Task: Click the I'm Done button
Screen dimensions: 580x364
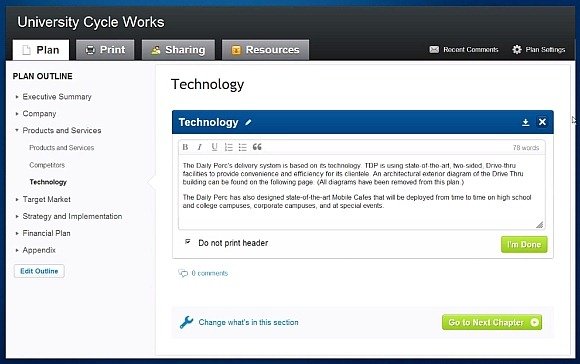Action: pyautogui.click(x=524, y=245)
